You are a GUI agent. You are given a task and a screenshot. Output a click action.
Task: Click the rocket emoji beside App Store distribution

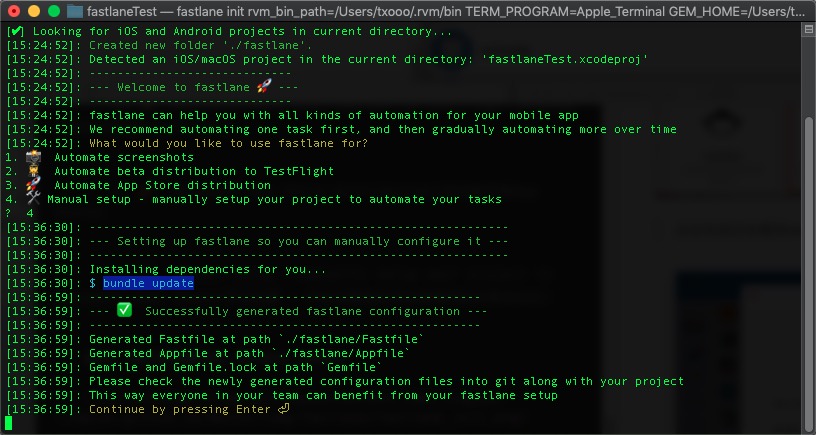(33, 185)
